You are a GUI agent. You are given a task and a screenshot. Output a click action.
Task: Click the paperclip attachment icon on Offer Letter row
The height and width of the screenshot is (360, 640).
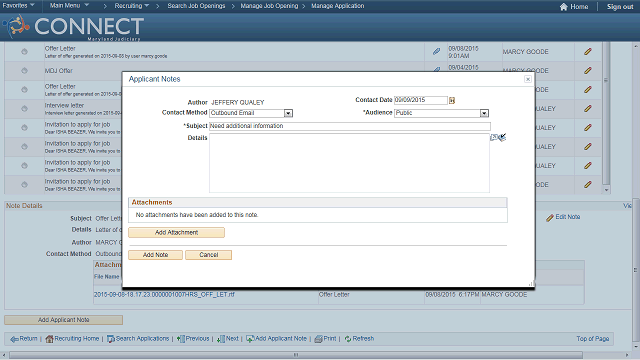point(436,51)
